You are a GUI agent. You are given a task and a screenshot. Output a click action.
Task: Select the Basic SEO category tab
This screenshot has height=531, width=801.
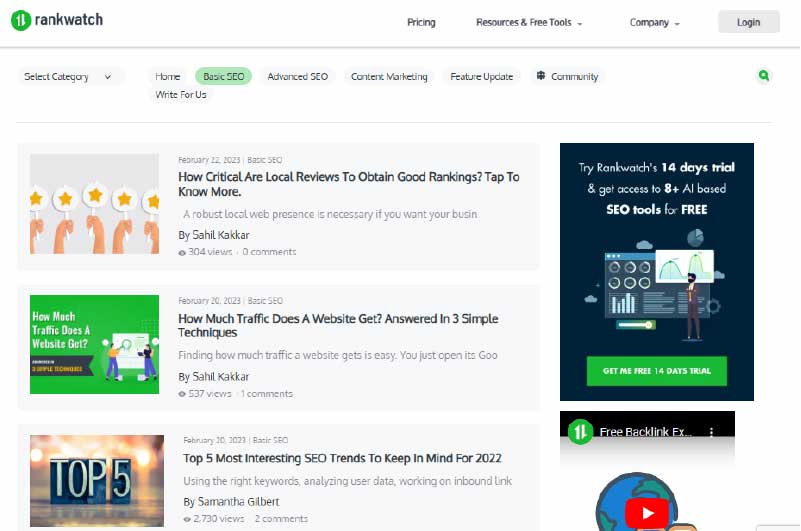[223, 77]
